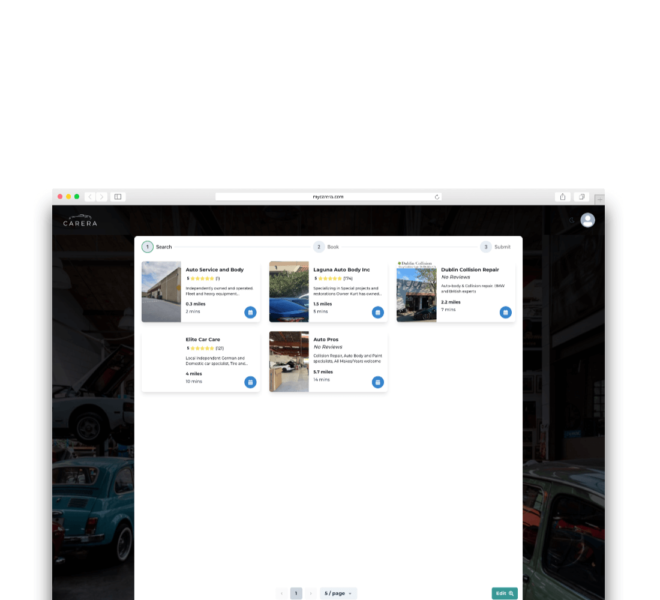This screenshot has height=600, width=660.
Task: Open a new Safari tab
Action: coord(599,199)
